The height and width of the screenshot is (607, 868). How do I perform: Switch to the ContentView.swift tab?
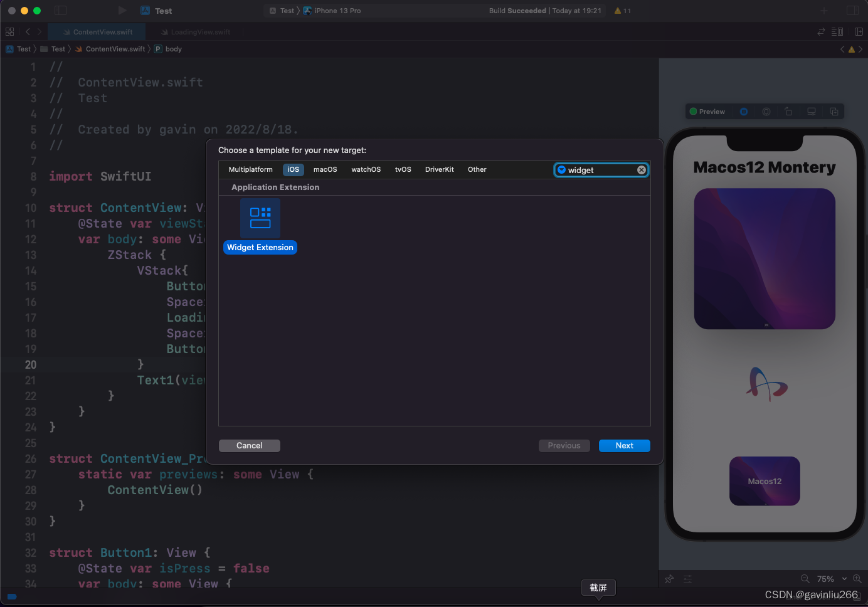(x=98, y=32)
